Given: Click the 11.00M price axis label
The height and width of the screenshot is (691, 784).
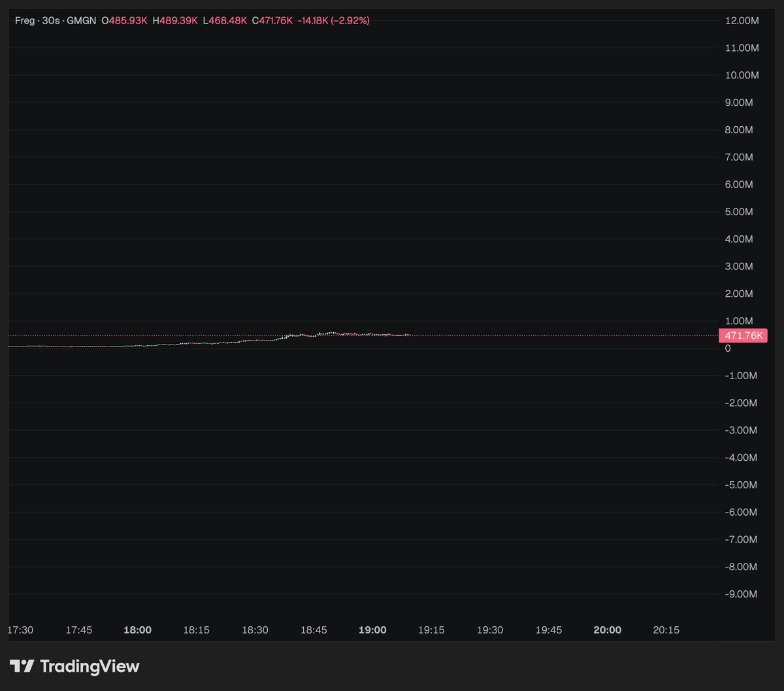Looking at the screenshot, I should (x=742, y=48).
